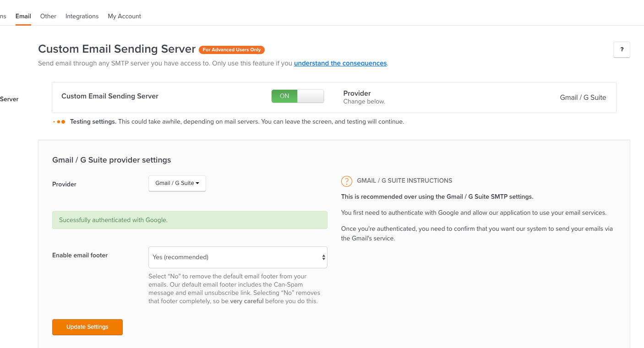
Task: Click the Successfully authenticated with Google banner
Action: [190, 220]
